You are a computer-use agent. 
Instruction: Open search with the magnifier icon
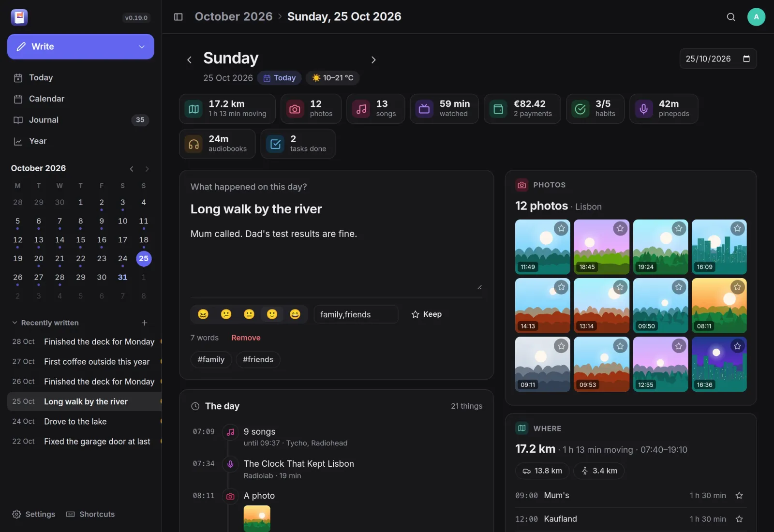731,17
